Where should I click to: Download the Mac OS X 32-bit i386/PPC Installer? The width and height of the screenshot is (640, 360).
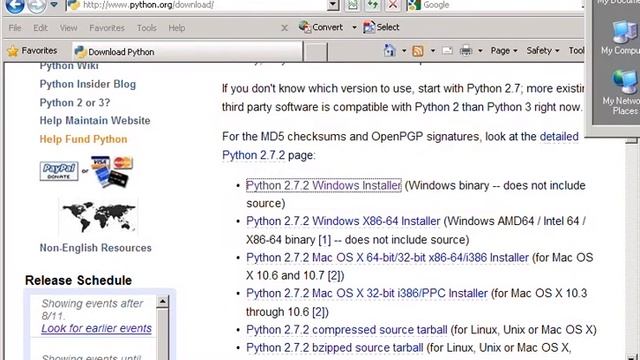coord(367,293)
